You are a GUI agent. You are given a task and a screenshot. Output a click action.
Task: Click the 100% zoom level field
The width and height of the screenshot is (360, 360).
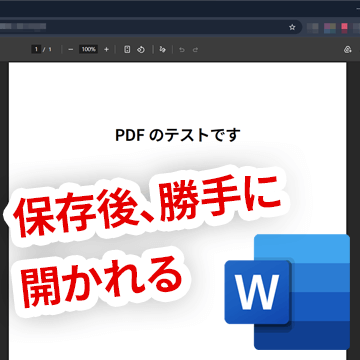88,50
